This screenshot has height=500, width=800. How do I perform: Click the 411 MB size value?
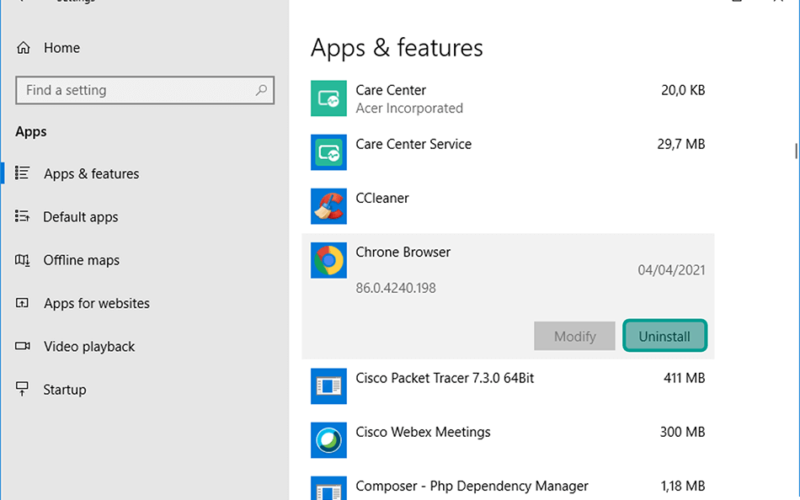(684, 378)
